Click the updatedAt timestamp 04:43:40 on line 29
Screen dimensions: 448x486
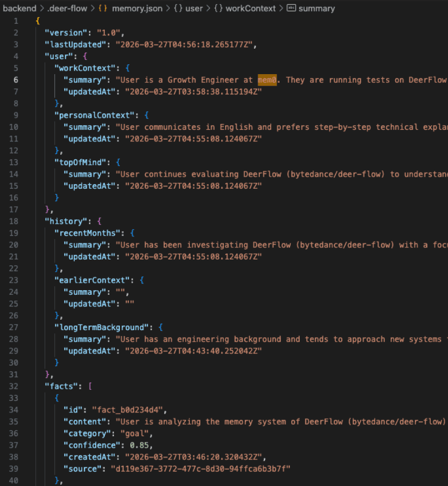pos(193,351)
